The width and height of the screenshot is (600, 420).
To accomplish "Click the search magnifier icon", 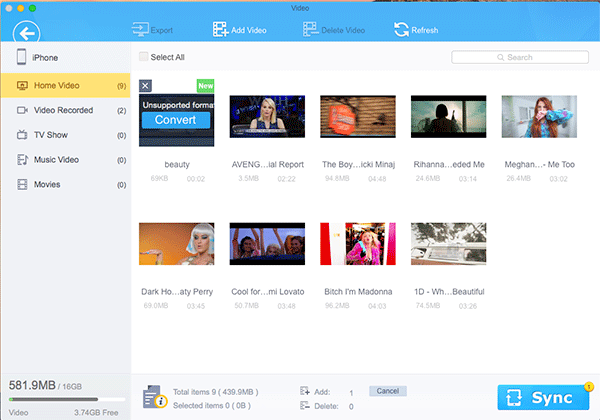I will 501,57.
